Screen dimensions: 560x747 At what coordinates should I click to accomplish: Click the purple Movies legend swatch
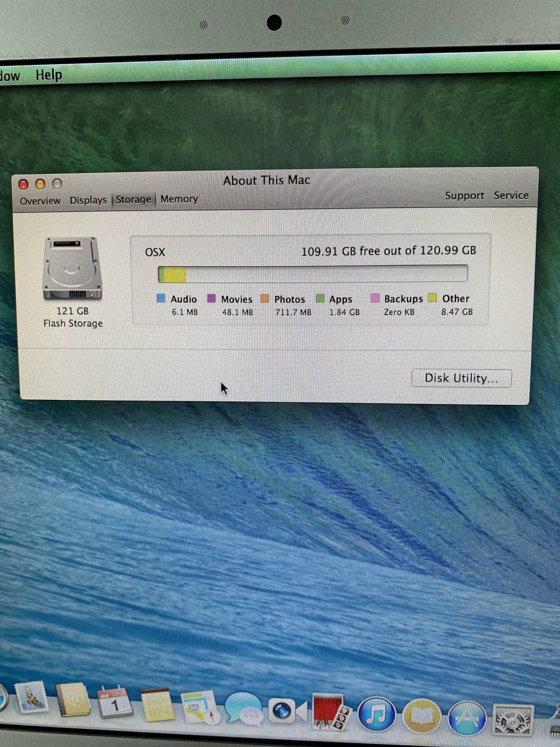click(211, 298)
